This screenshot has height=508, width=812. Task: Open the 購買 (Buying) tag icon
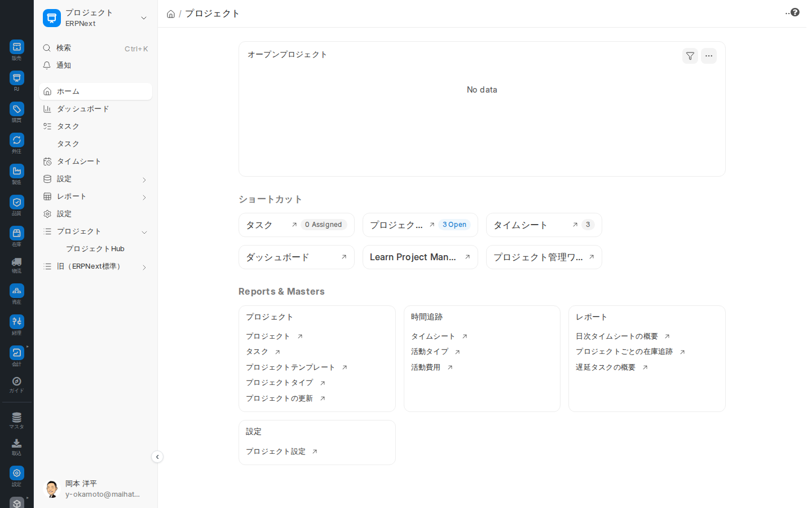(x=17, y=109)
